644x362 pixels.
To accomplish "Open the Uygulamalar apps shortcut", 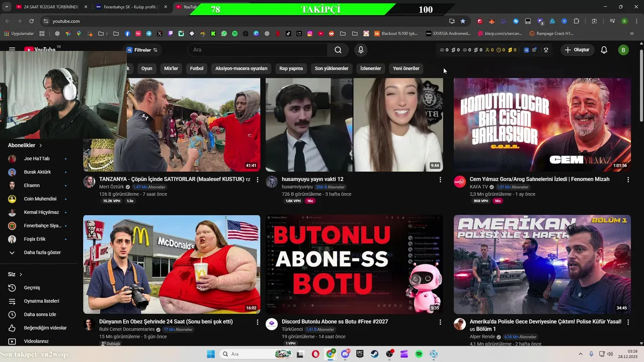I will [19, 34].
